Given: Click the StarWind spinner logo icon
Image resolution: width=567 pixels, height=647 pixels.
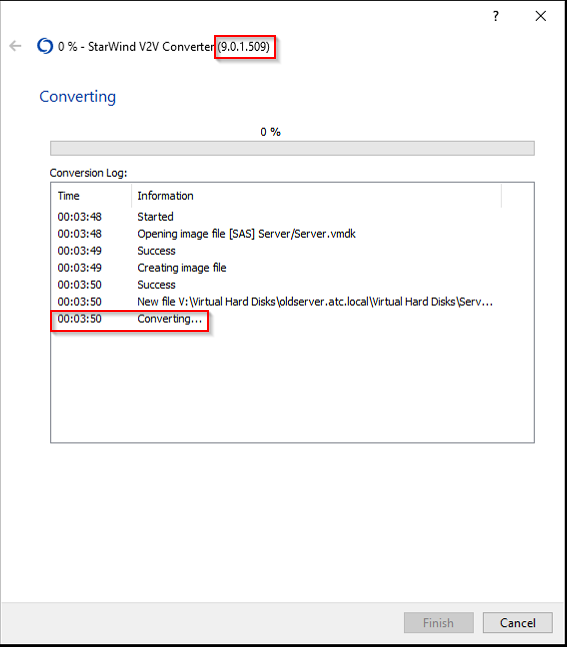Looking at the screenshot, I should click(45, 46).
